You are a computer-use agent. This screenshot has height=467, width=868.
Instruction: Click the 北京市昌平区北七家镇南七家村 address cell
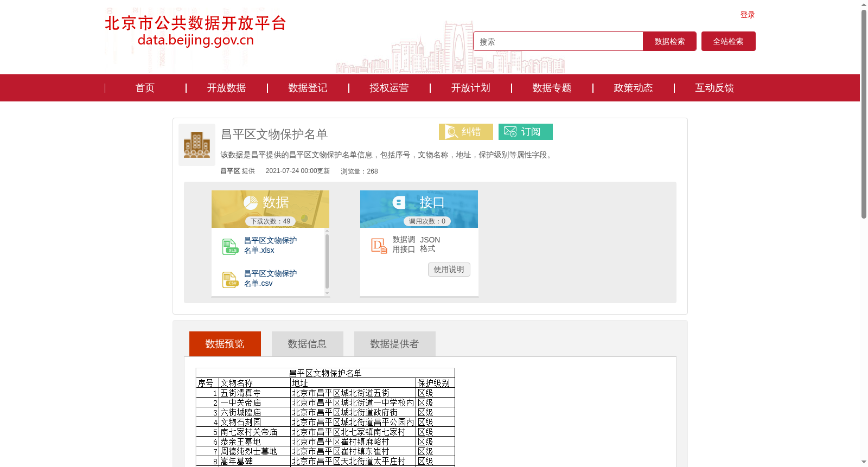pos(353,432)
